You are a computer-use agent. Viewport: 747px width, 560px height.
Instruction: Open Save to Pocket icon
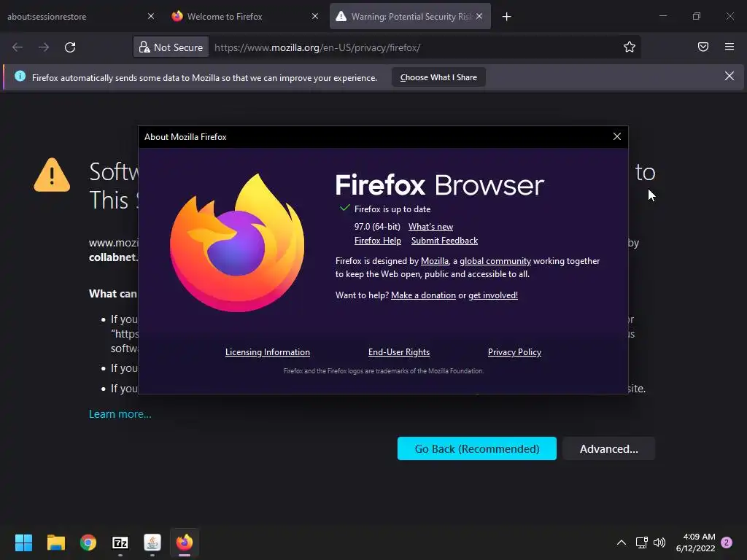[703, 47]
